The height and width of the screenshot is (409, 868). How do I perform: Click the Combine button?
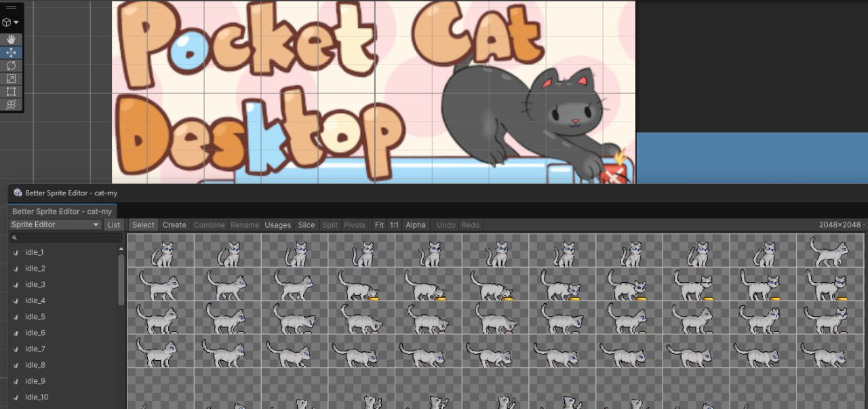[208, 225]
